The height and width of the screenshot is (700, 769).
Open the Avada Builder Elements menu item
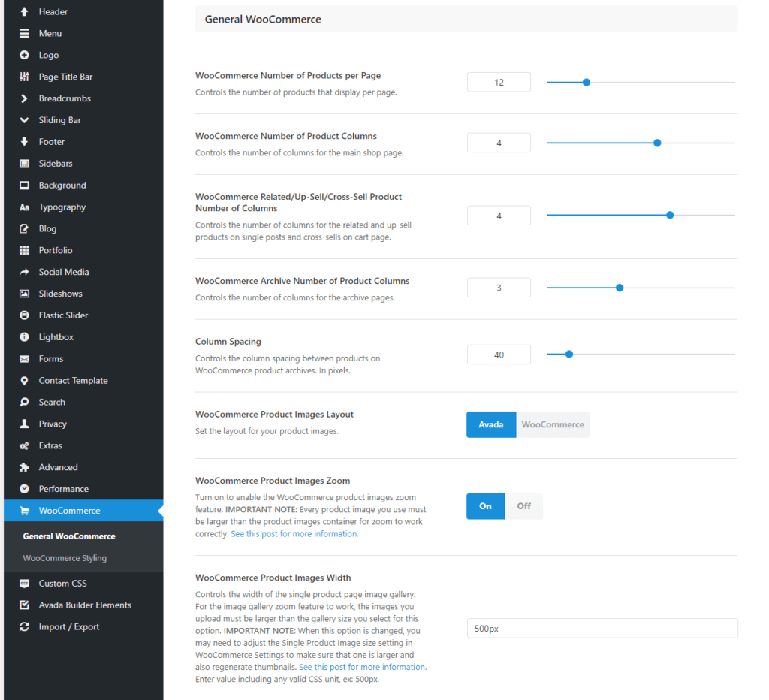(85, 605)
